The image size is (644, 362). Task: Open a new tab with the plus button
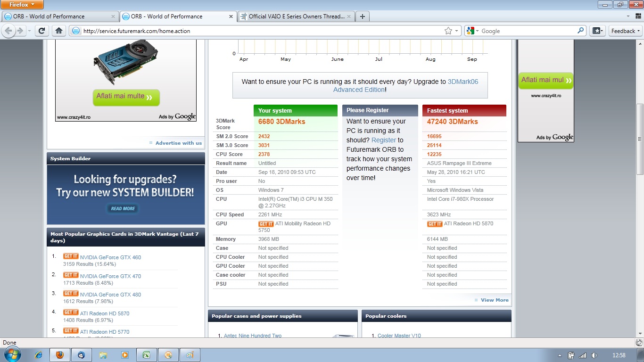tap(362, 16)
